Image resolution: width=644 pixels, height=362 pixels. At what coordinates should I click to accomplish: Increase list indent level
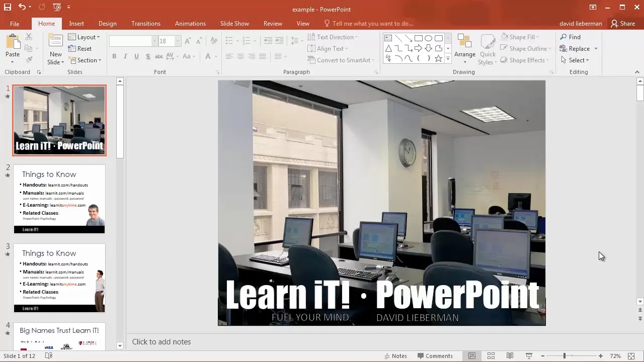coord(279,41)
